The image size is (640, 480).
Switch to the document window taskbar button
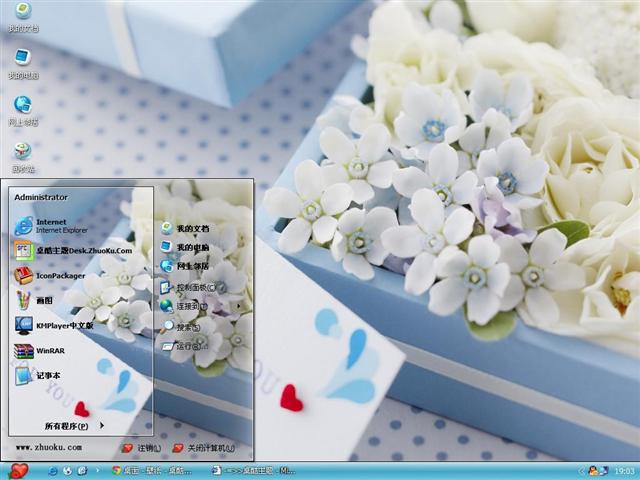point(253,471)
